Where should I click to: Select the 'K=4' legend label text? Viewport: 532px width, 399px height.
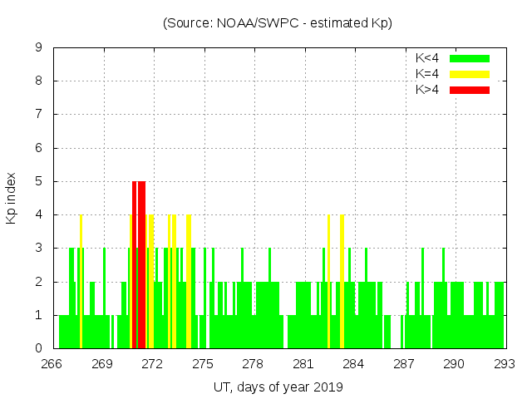tap(427, 74)
